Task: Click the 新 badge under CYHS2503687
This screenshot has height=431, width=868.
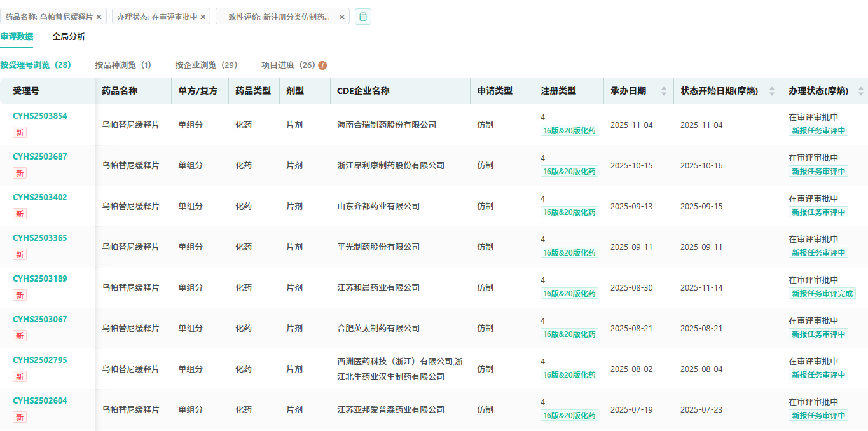Action: [20, 174]
